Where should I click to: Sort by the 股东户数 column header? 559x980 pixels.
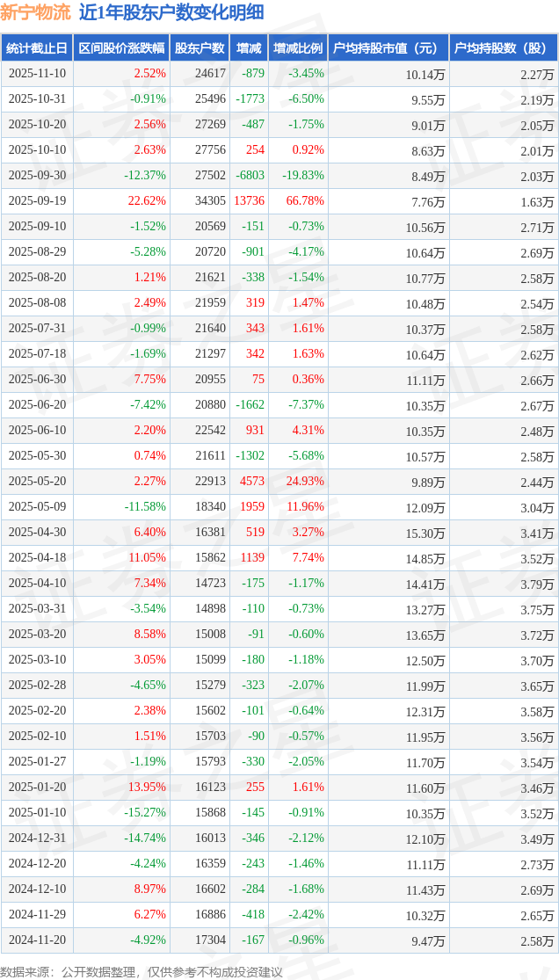(x=200, y=48)
